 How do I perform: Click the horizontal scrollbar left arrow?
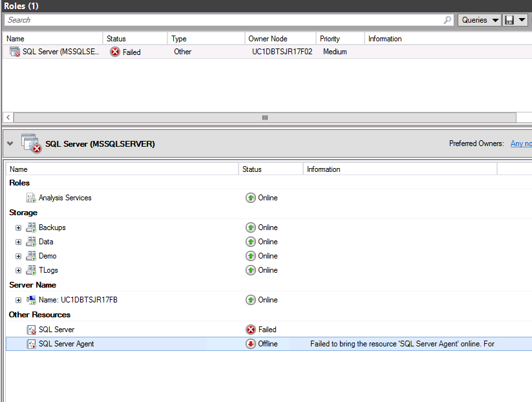pyautogui.click(x=8, y=118)
